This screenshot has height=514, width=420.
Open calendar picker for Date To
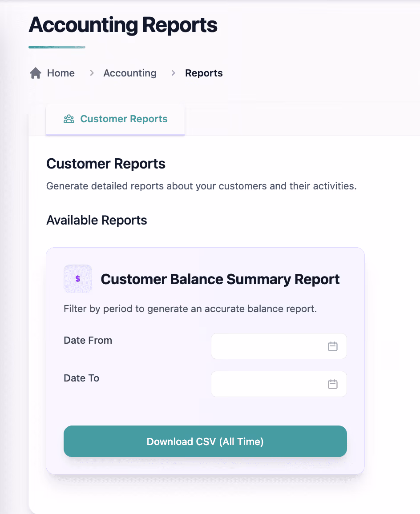coord(333,384)
